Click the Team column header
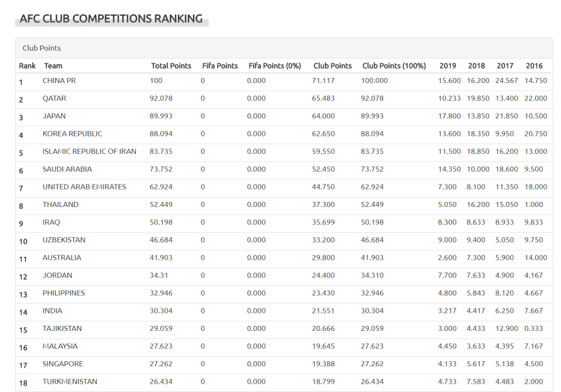 (53, 66)
